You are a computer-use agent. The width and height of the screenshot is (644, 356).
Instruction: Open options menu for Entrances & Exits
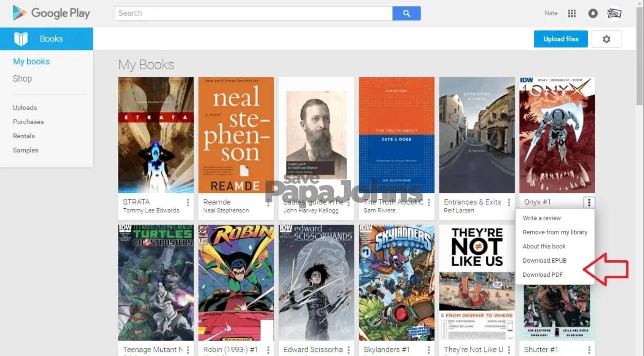pyautogui.click(x=509, y=202)
